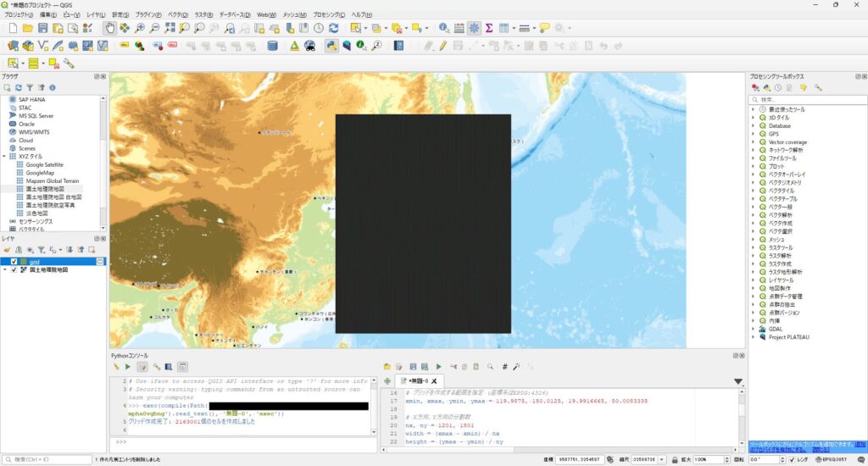Screen dimensions: 868x466
Task: Add new editor tab with plus button
Action: (387, 381)
